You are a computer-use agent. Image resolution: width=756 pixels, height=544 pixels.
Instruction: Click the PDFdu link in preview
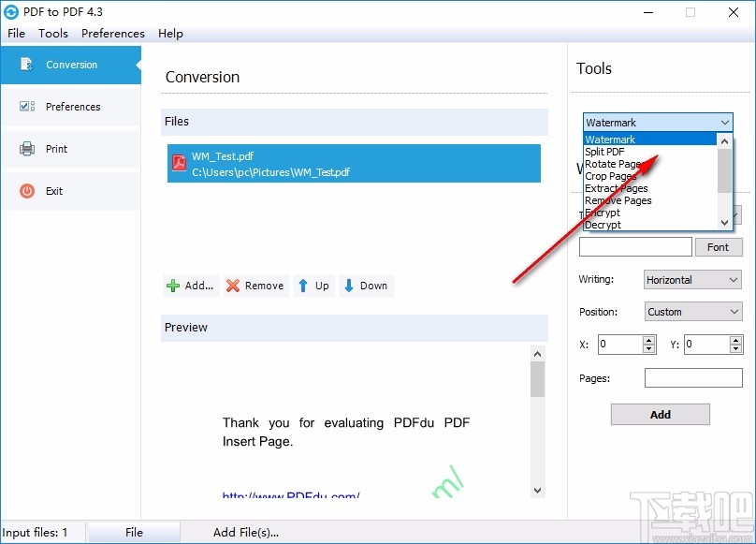coord(291,495)
